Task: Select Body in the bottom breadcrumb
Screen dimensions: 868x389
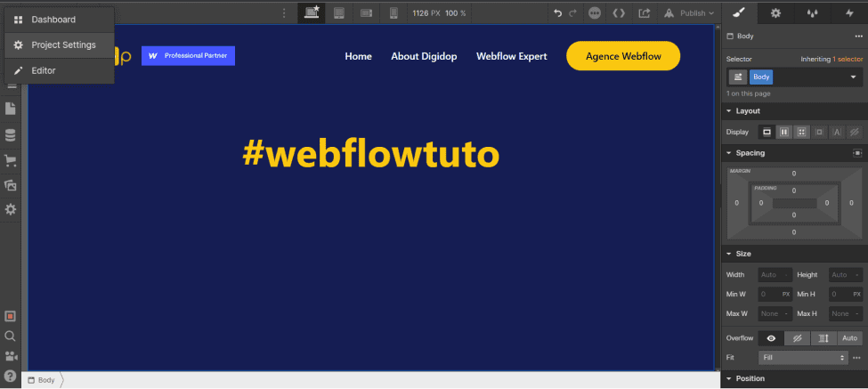Action: 41,380
